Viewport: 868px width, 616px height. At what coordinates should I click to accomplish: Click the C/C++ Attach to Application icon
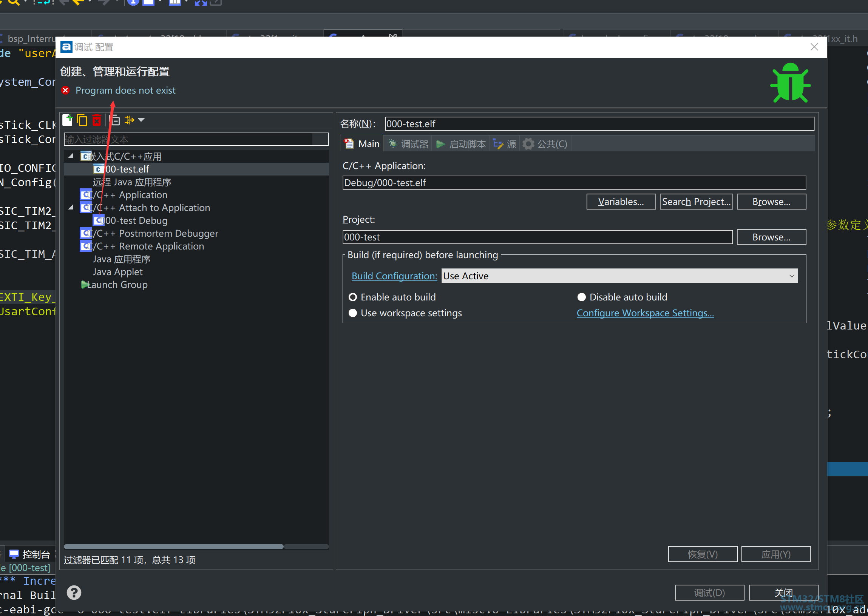pos(86,208)
